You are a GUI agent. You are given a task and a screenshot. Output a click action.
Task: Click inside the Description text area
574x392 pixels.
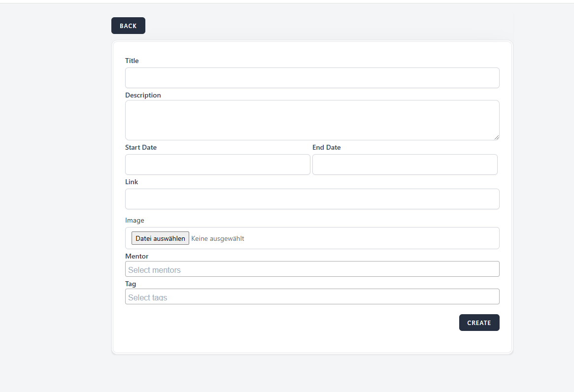(x=312, y=120)
